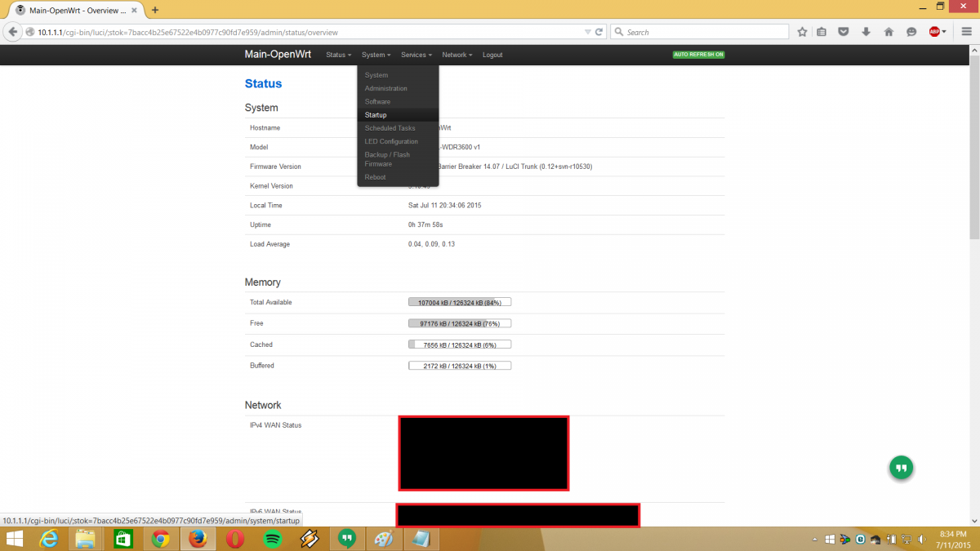Open the URL history dropdown arrow

pos(587,32)
